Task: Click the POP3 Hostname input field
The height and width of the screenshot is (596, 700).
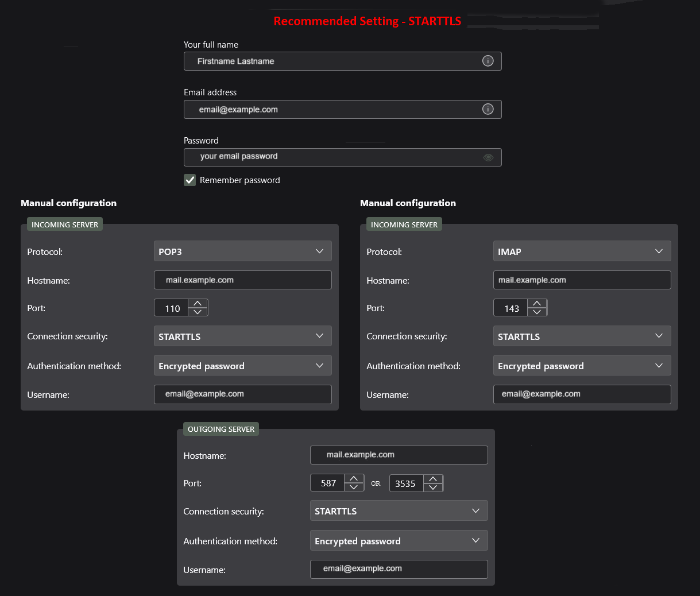Action: click(242, 280)
